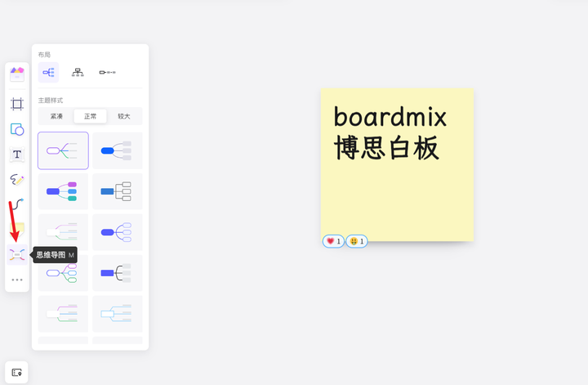Click the boardmix 博思白板 text

[390, 132]
